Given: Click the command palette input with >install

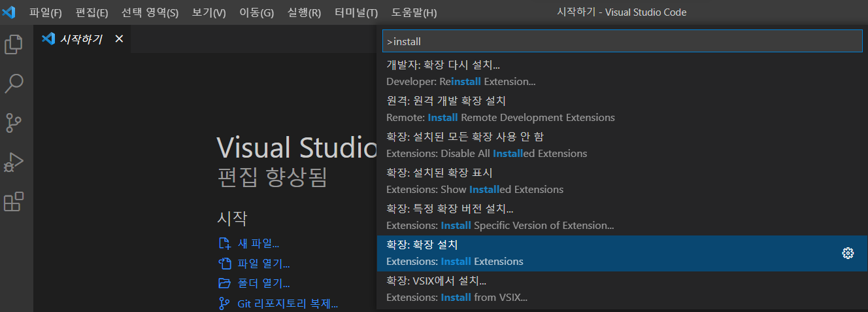Looking at the screenshot, I should [x=622, y=41].
